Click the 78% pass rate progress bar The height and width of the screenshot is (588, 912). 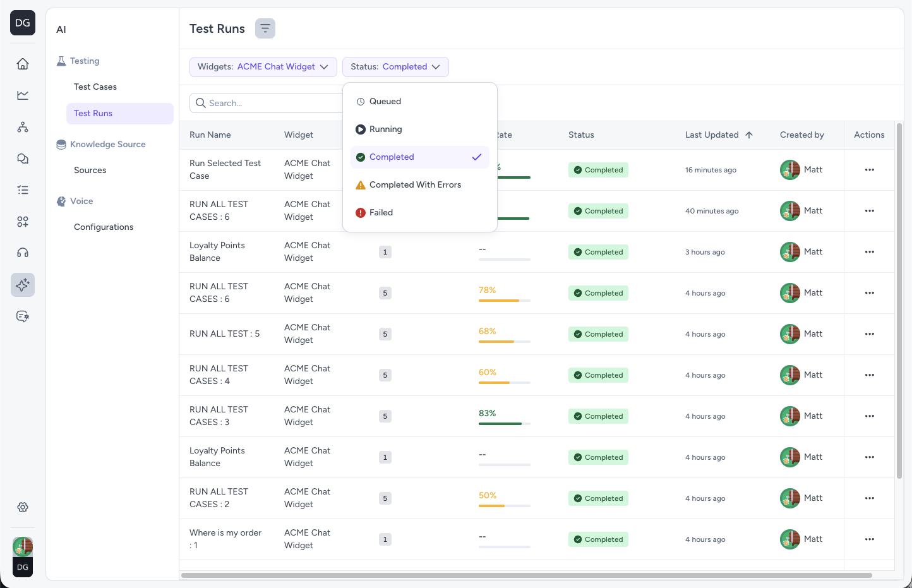(505, 301)
